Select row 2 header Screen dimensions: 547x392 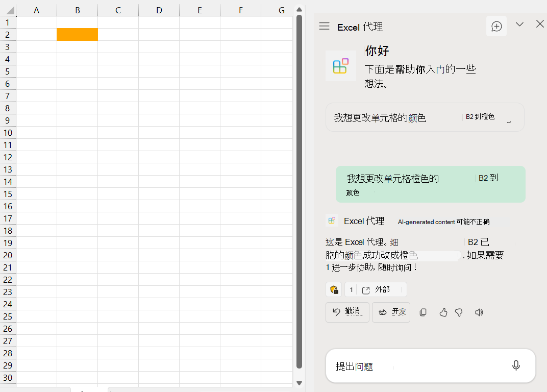(8, 35)
